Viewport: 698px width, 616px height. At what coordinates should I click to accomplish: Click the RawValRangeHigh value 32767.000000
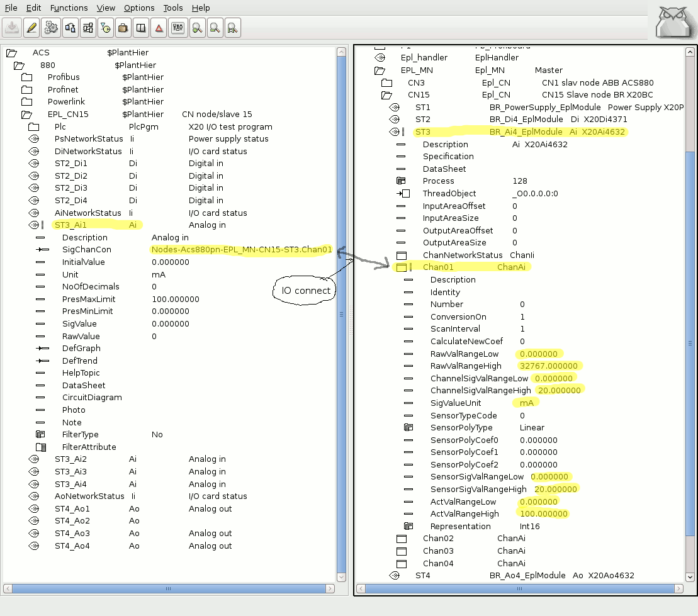point(549,366)
